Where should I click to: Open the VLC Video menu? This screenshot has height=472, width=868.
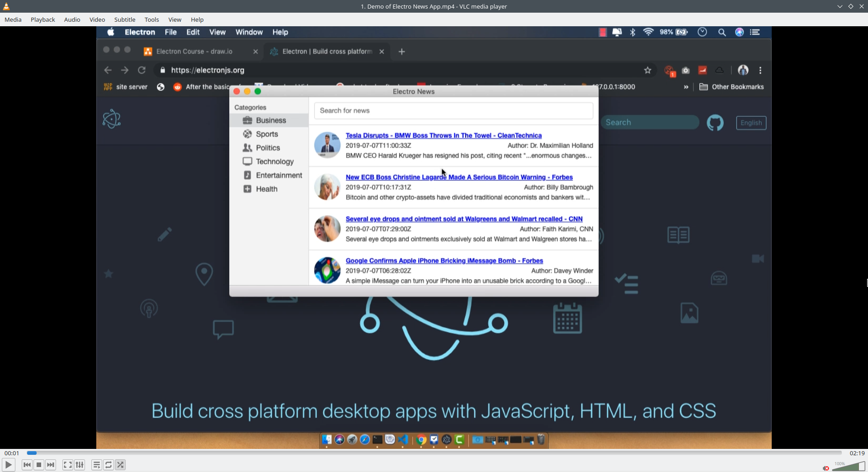click(97, 19)
